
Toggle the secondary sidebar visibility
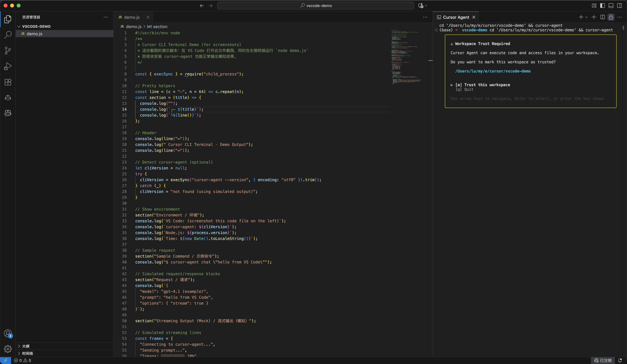point(619,6)
